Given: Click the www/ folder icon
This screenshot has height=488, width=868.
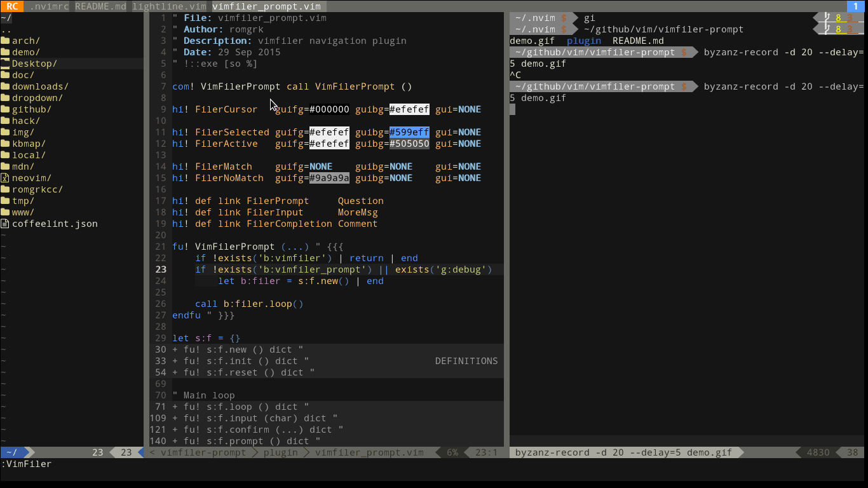Looking at the screenshot, I should [5, 212].
